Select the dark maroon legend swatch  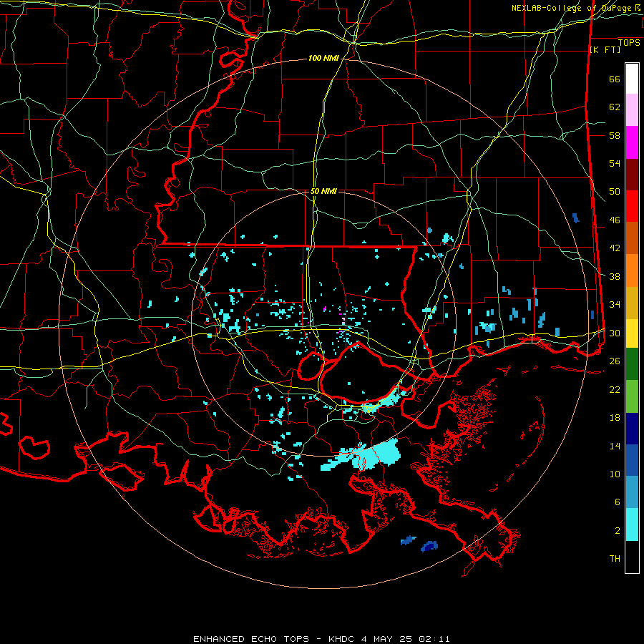[632, 175]
